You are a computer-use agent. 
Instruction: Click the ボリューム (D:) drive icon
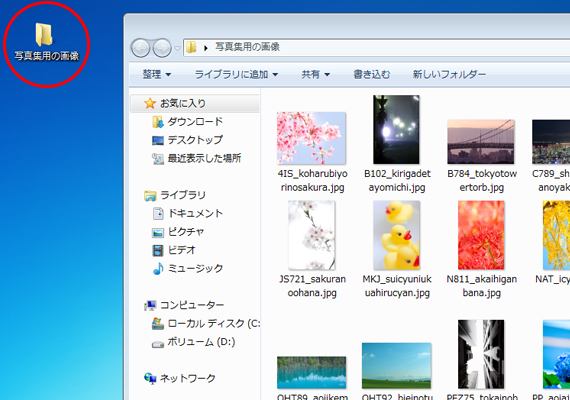[158, 343]
